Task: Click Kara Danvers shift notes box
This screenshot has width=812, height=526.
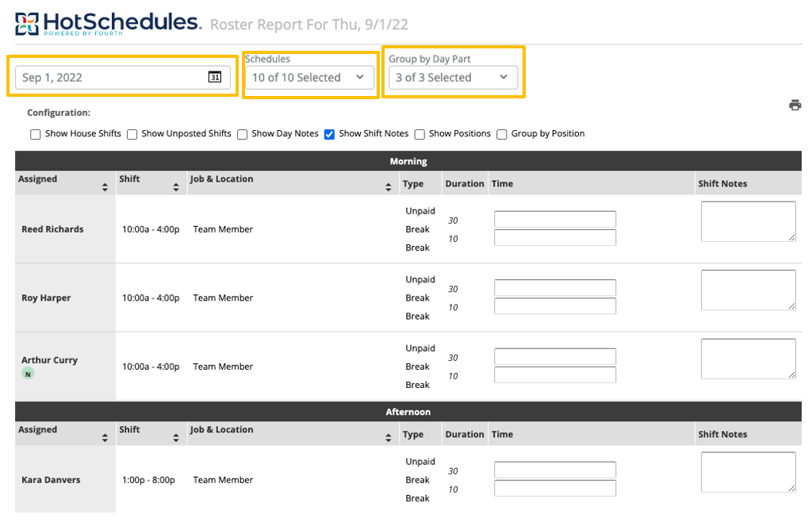Action: (x=749, y=472)
